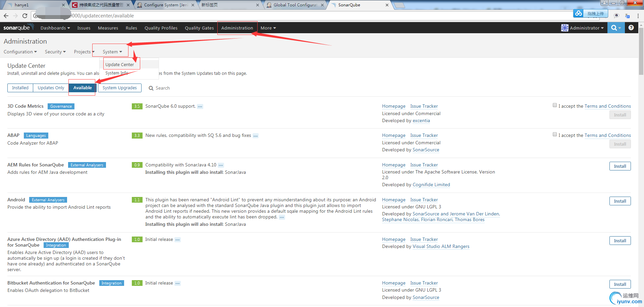Expand the 3D Code Metrics changelog ellipsis

(200, 107)
